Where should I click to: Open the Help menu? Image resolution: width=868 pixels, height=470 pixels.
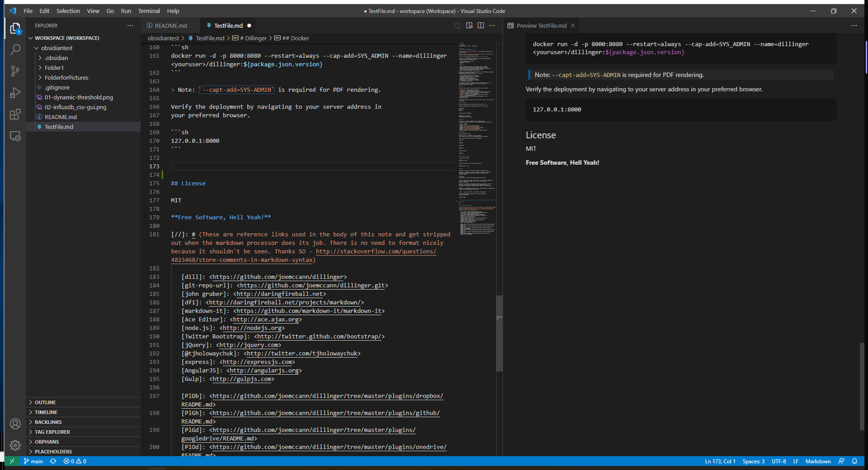tap(173, 11)
